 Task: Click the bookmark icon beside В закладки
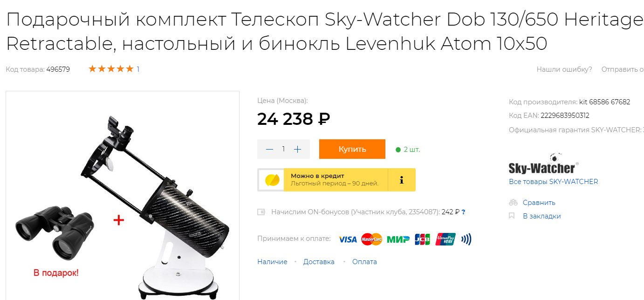point(512,216)
